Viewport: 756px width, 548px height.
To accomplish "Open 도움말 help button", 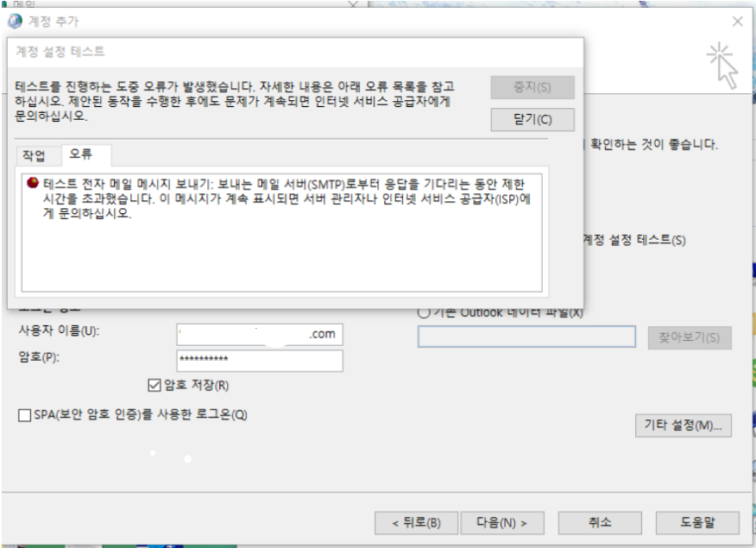I will click(697, 522).
